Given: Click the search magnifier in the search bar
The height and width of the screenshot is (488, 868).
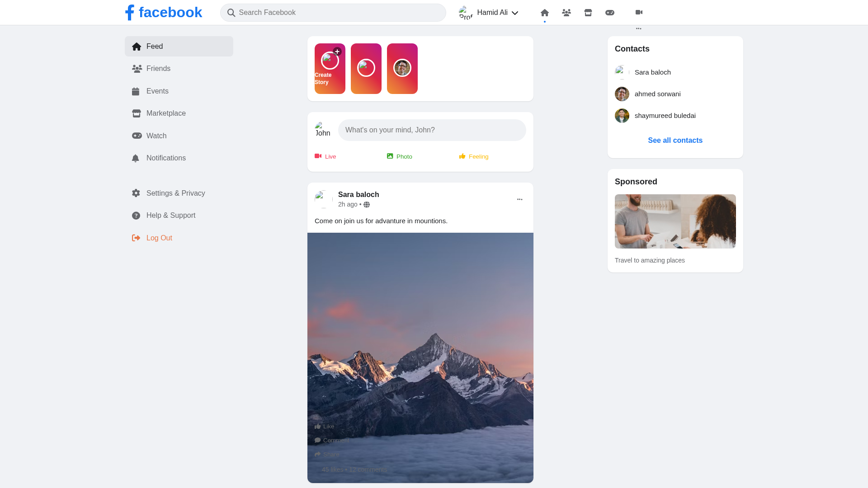Looking at the screenshot, I should point(231,13).
